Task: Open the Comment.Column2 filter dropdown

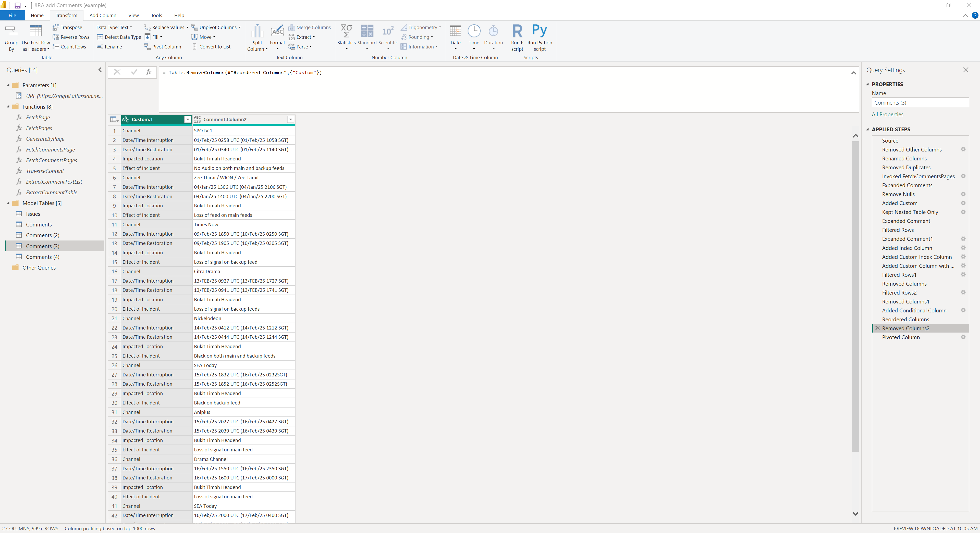Action: [291, 119]
